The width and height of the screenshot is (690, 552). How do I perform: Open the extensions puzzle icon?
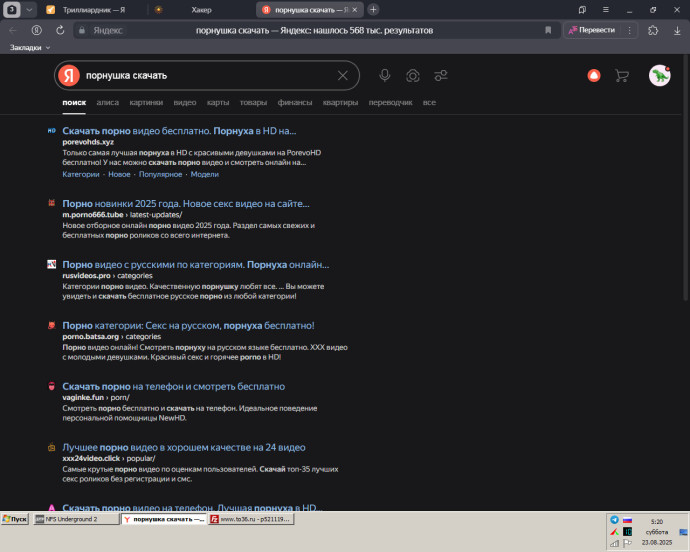click(x=653, y=30)
